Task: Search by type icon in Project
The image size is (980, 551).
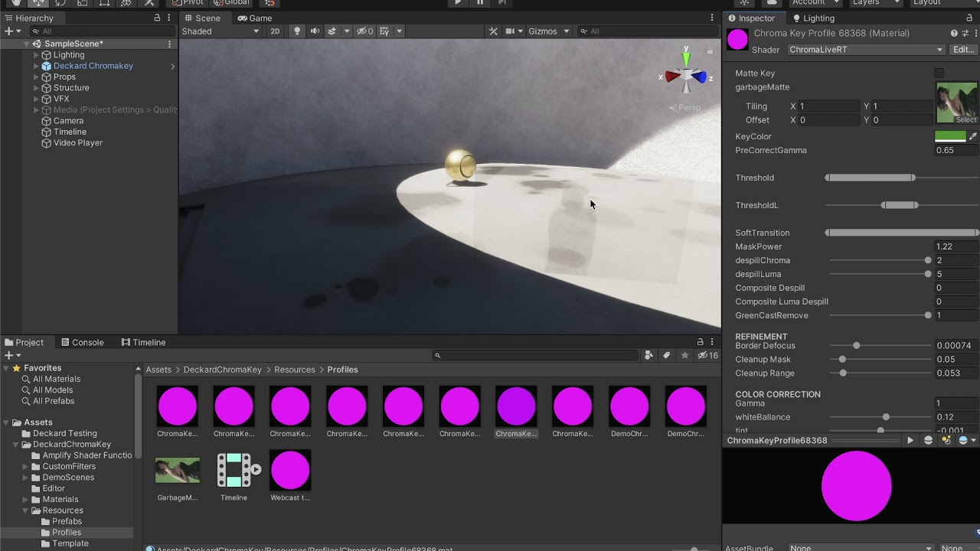Action: coord(649,356)
